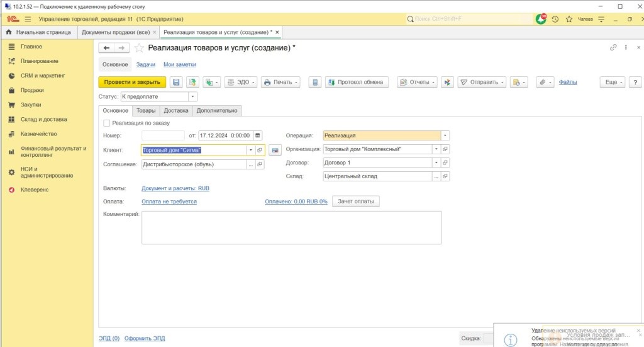Open history clock icon in top bar

555,20
